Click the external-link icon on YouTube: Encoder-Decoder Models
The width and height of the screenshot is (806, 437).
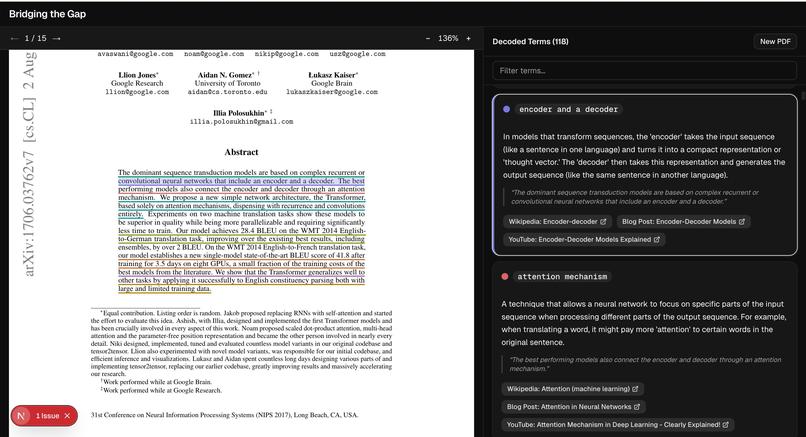point(656,240)
